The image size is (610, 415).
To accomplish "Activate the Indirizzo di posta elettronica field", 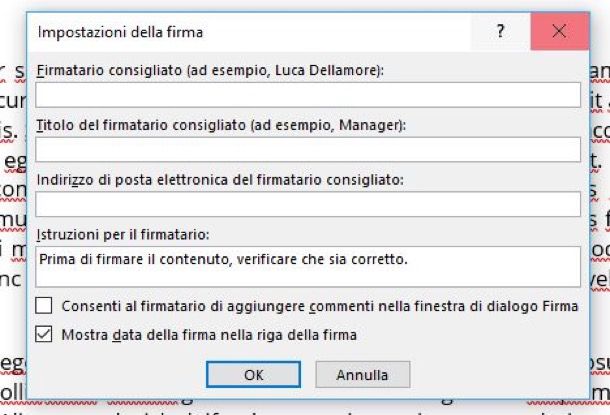I will 308,204.
